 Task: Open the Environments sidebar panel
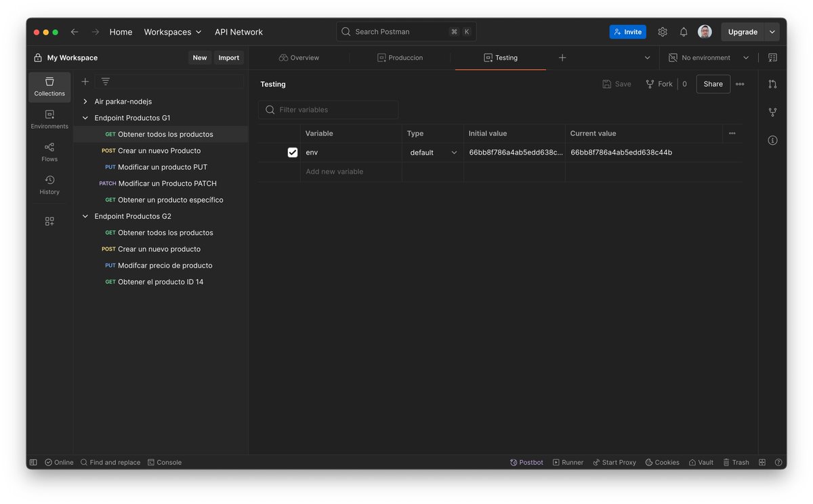pos(49,119)
